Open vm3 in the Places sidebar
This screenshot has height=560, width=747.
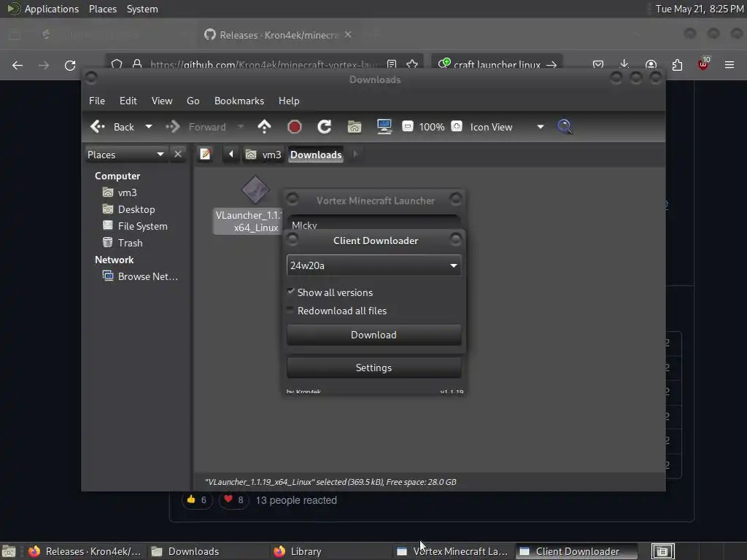click(120, 192)
